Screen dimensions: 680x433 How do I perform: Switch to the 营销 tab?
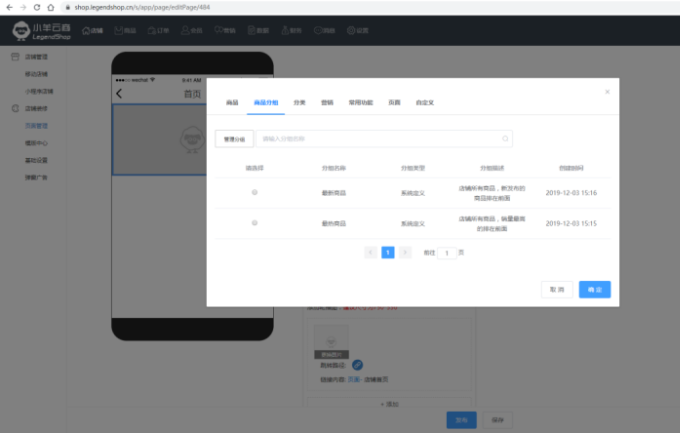[327, 102]
